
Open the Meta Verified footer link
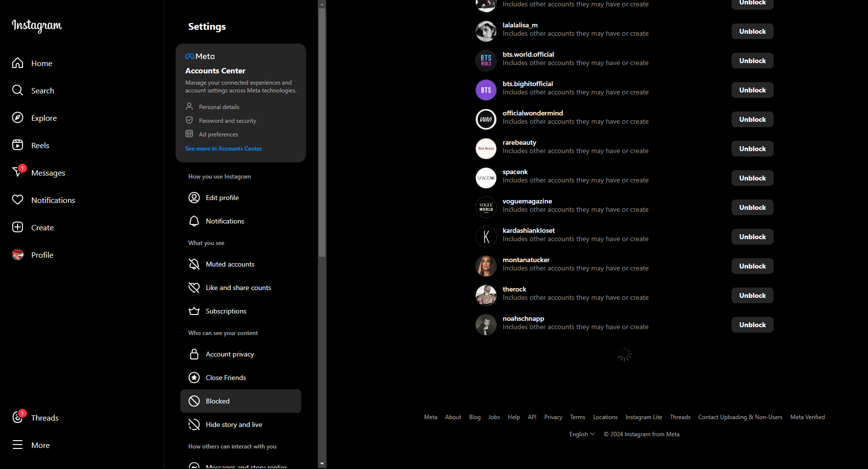point(807,417)
